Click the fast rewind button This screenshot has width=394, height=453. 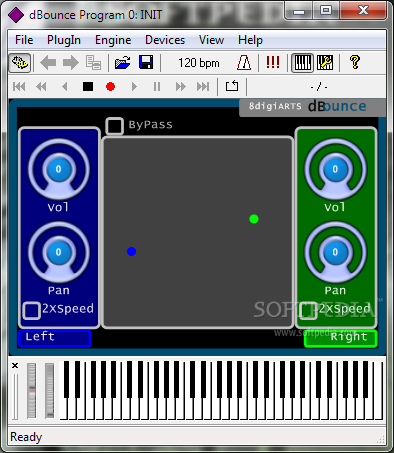41,87
